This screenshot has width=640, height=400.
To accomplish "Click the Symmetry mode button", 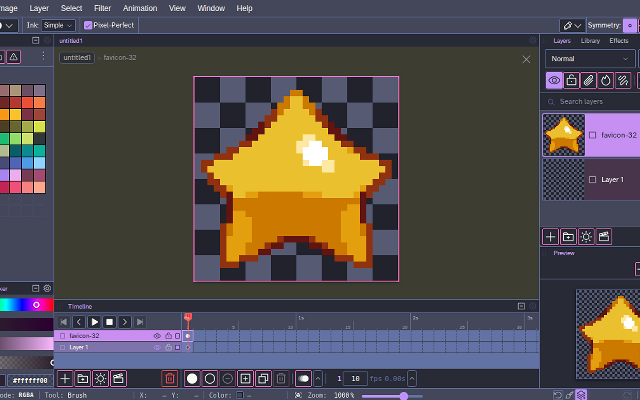I will point(630,26).
